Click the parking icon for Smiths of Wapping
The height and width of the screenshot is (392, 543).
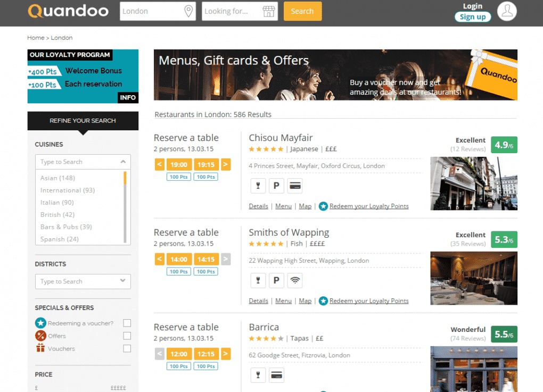(276, 280)
